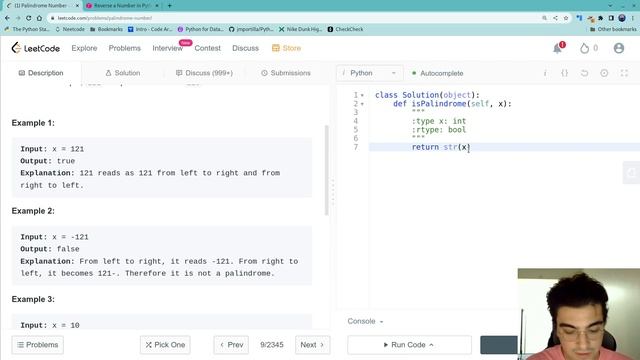
Task: Go to the Prev problem
Action: pyautogui.click(x=231, y=345)
